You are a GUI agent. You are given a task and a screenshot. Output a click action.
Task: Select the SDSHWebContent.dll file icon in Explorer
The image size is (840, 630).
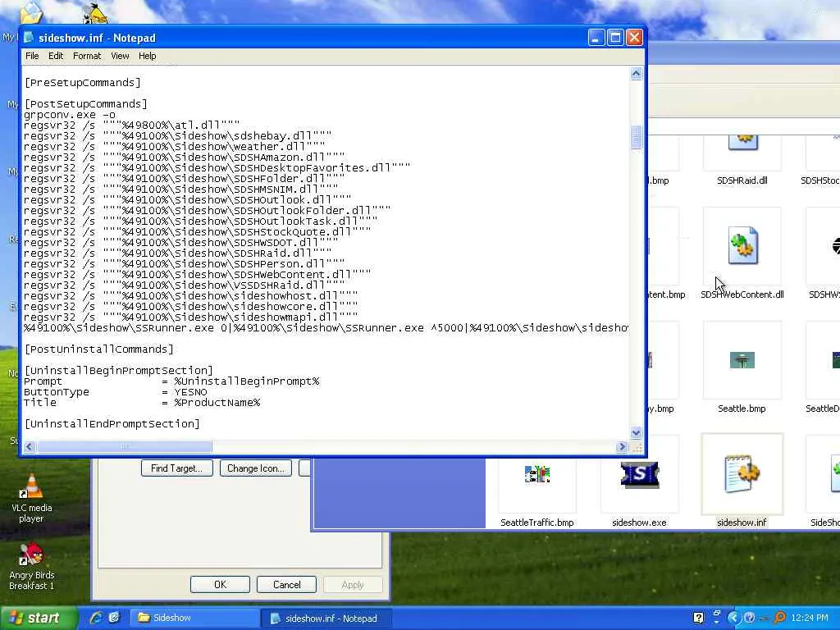tap(742, 244)
